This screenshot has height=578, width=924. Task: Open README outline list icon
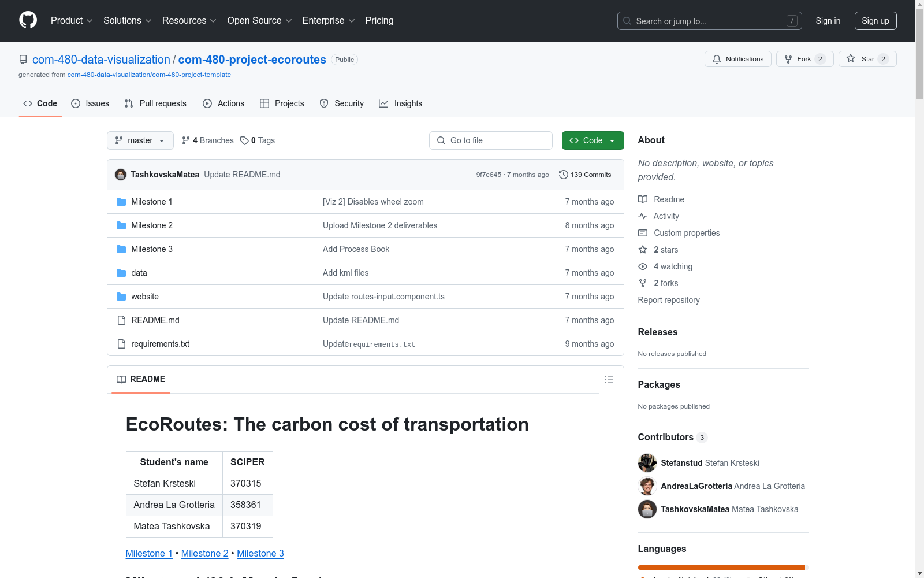tap(609, 380)
